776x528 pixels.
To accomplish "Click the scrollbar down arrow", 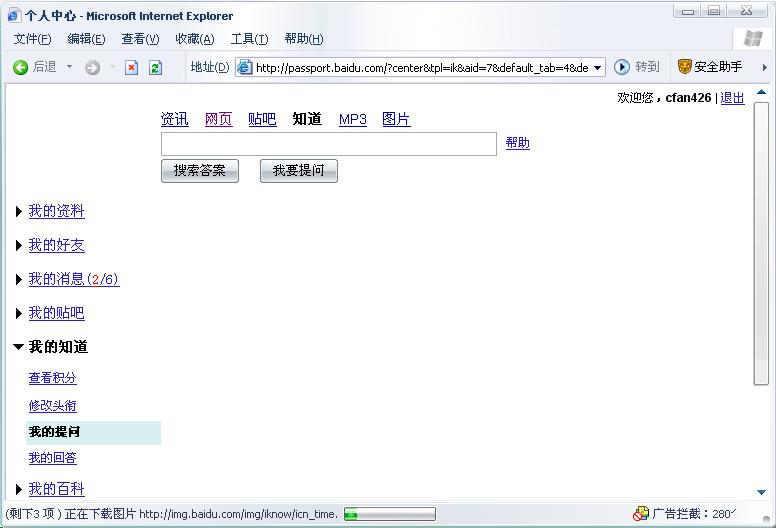I will pos(761,492).
